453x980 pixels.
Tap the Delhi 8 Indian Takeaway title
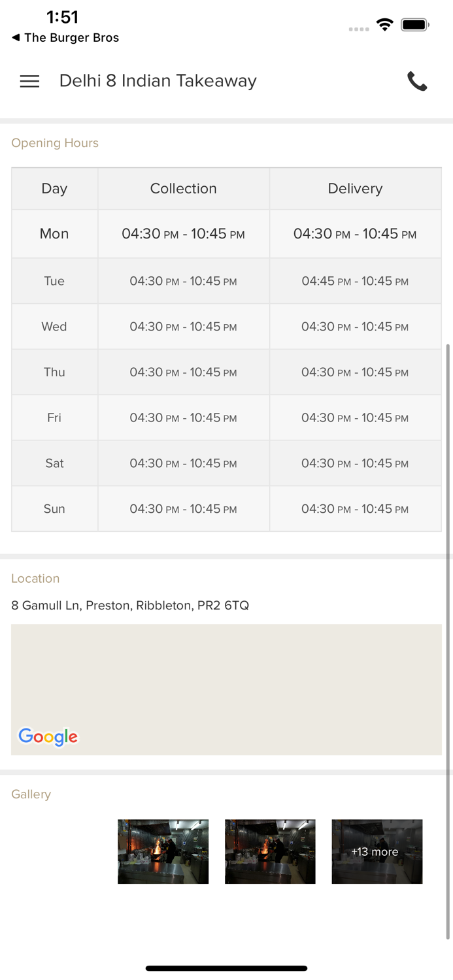tap(158, 81)
